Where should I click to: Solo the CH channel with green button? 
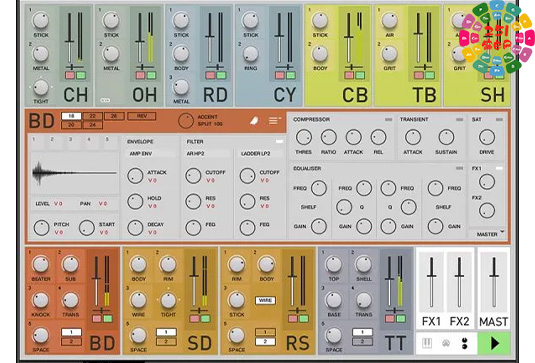pos(81,75)
